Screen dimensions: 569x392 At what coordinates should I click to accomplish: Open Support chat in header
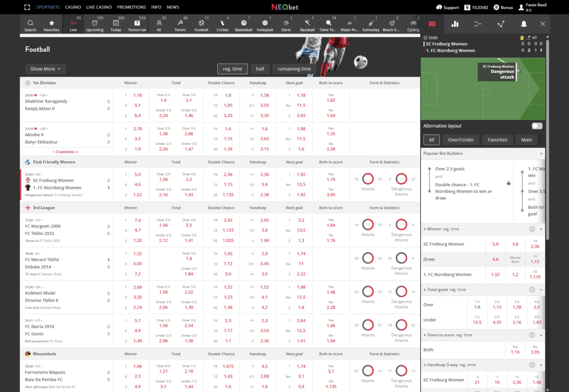tap(447, 7)
